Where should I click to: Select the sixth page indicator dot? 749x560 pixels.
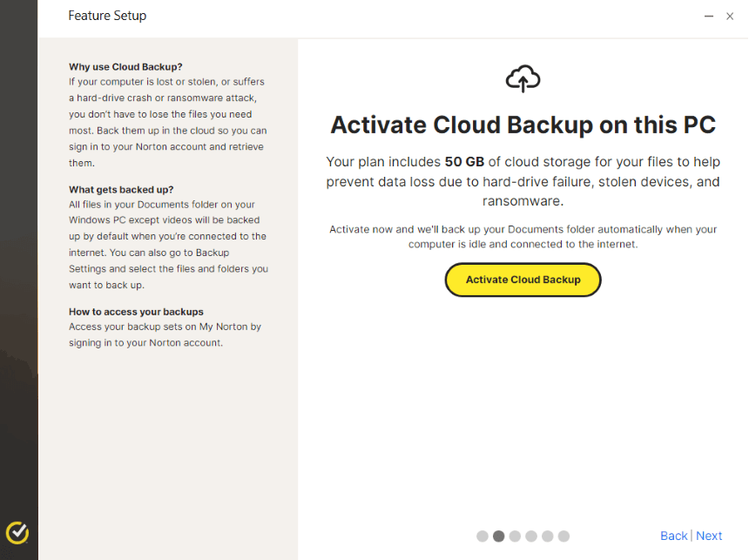563,536
